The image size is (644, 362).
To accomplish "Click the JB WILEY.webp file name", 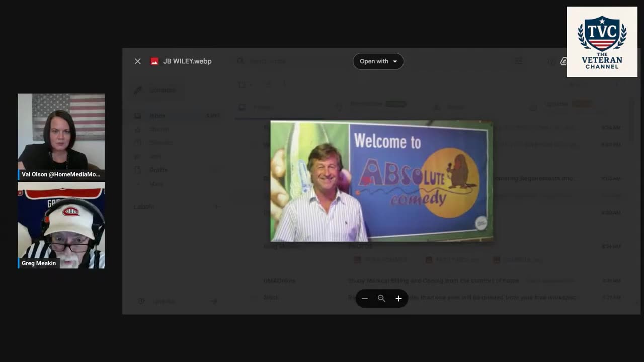I will pos(187,61).
